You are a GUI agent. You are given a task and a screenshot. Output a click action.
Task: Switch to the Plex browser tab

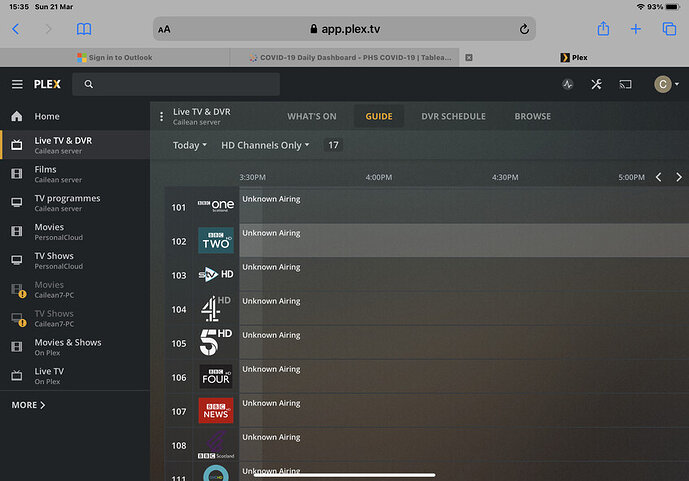[x=574, y=58]
